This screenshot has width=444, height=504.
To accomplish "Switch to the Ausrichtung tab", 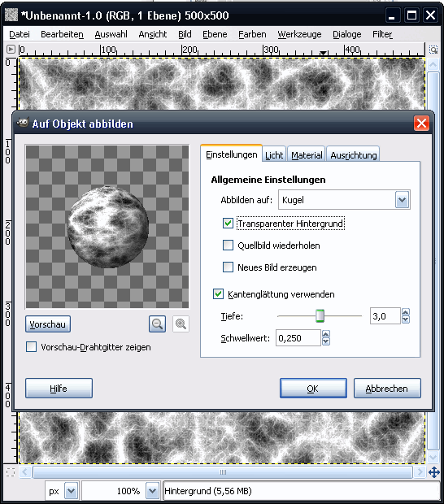I will tap(354, 155).
